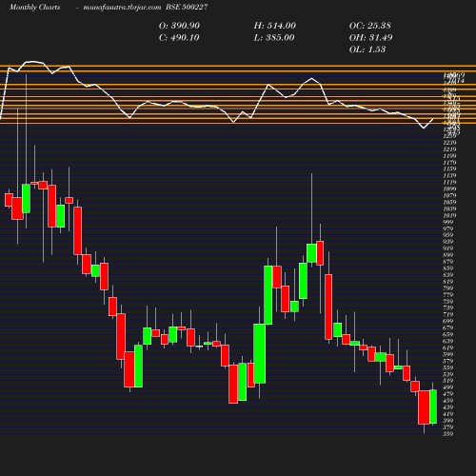Click the 959 price axis label
476x476 pixels.
tap(448, 235)
